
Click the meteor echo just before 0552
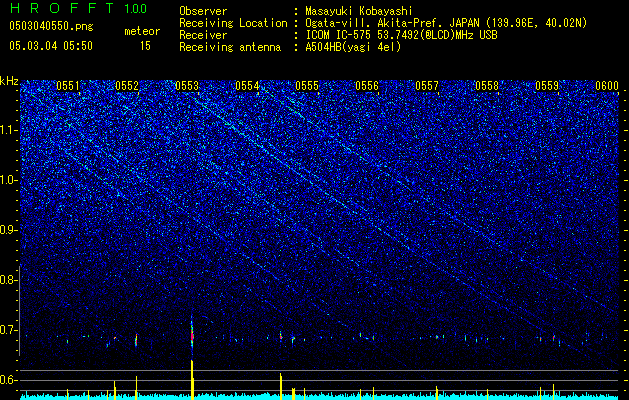point(136,339)
